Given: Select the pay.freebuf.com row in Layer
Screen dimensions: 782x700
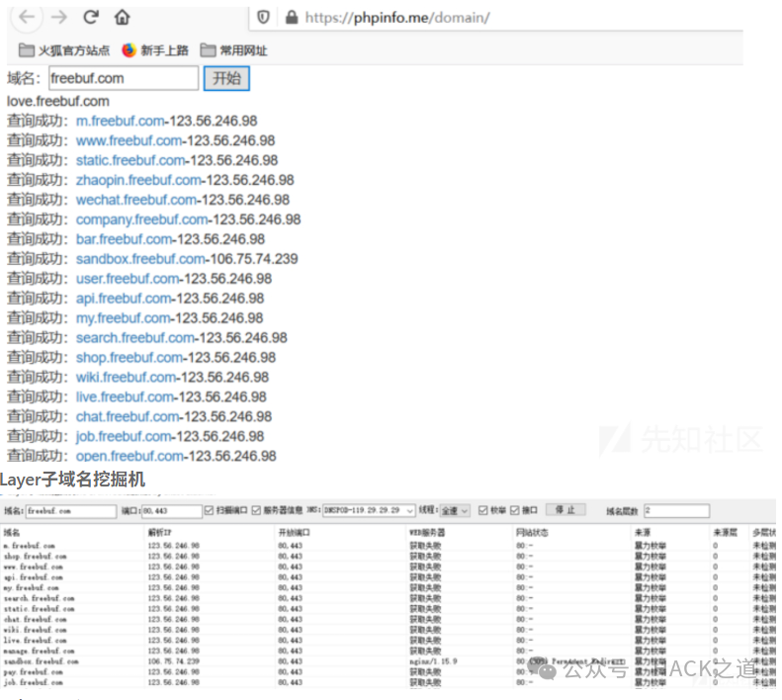Looking at the screenshot, I should pos(388,672).
